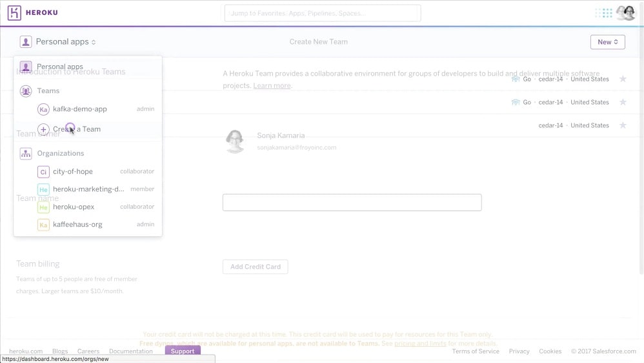The width and height of the screenshot is (644, 363).
Task: Open the Careers footer link
Action: pos(88,351)
